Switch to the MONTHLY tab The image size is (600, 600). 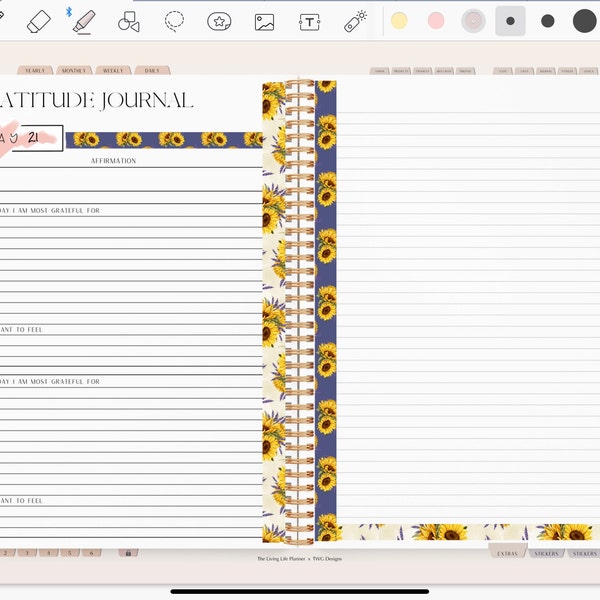[x=74, y=70]
